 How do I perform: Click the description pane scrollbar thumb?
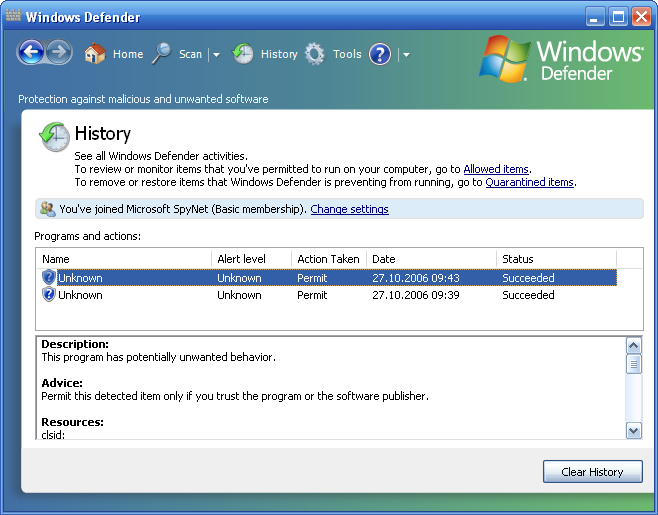tap(634, 364)
